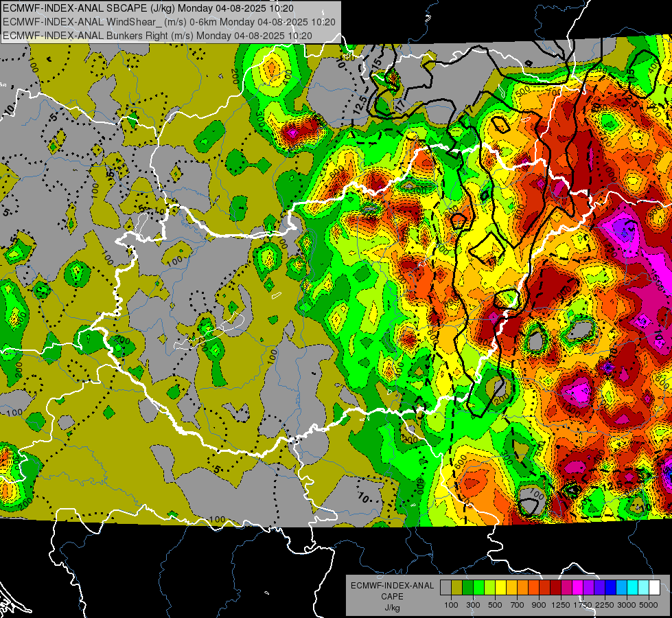This screenshot has height=618, width=672.
Task: Click the ECMWF-INDEX-ANAL legend title
Action: click(x=392, y=586)
